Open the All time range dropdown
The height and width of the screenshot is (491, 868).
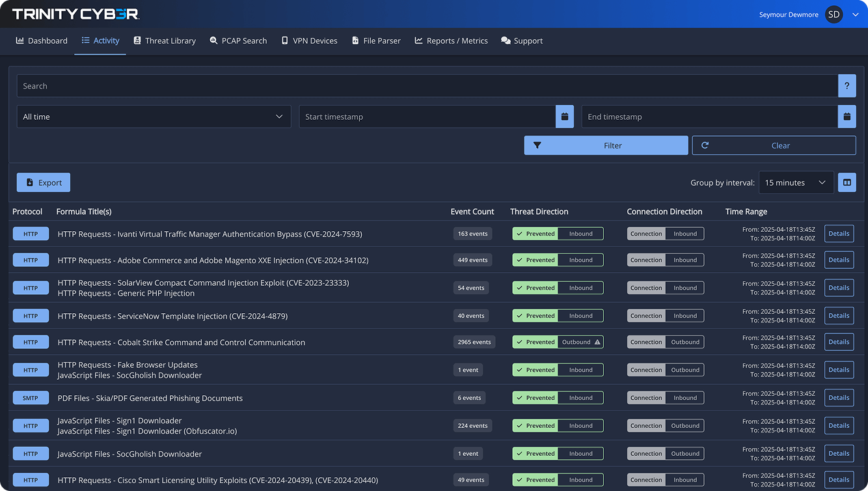154,117
